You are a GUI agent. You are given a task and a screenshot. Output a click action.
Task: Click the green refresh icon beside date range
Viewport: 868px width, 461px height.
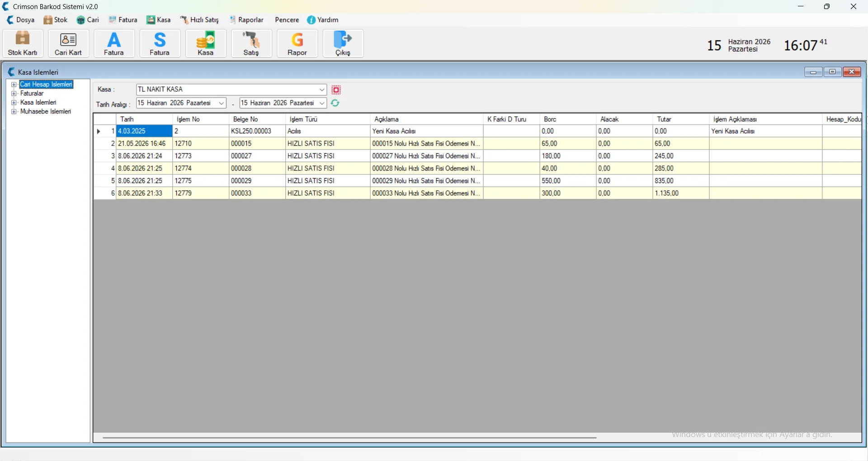(x=335, y=103)
